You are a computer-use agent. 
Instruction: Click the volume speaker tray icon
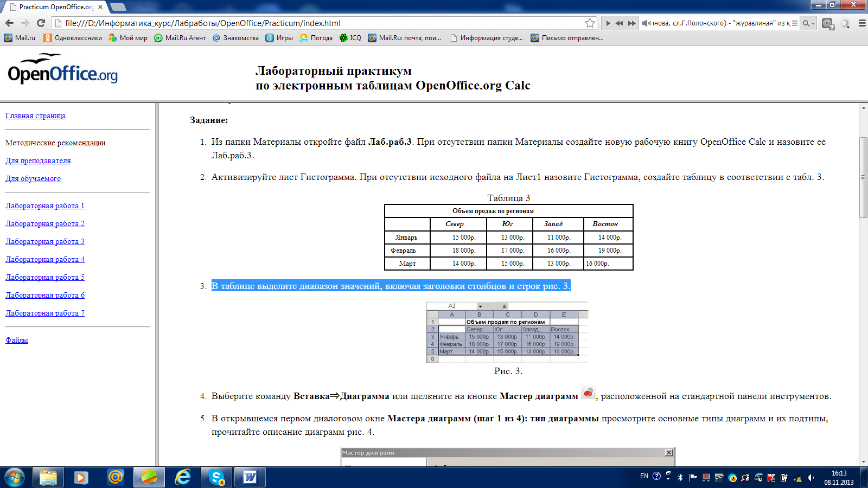click(810, 477)
